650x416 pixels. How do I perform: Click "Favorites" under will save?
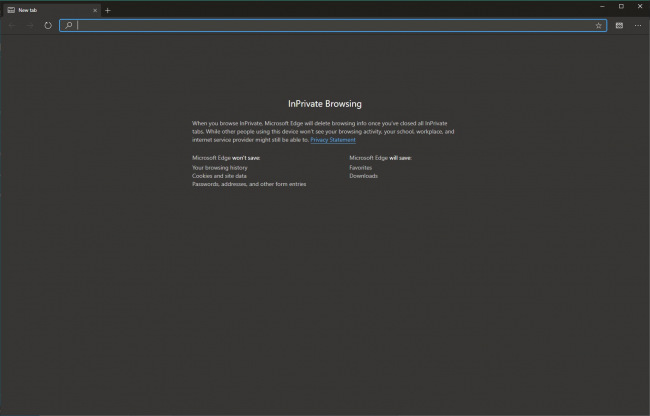click(361, 168)
